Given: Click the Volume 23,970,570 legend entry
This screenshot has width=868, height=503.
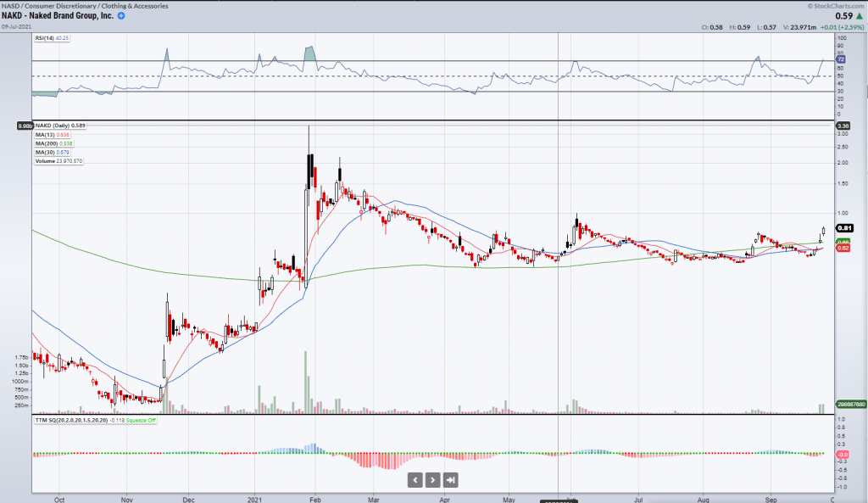Looking at the screenshot, I should click(58, 161).
